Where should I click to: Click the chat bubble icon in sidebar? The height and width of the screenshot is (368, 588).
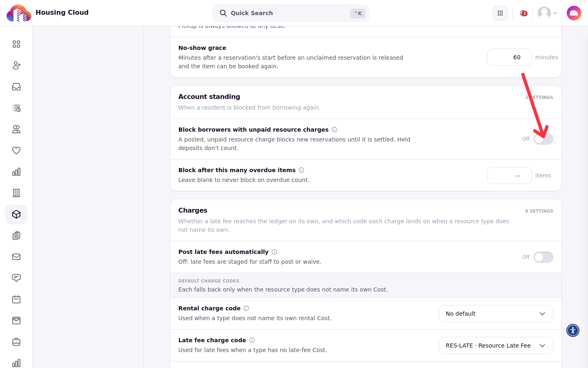click(16, 278)
